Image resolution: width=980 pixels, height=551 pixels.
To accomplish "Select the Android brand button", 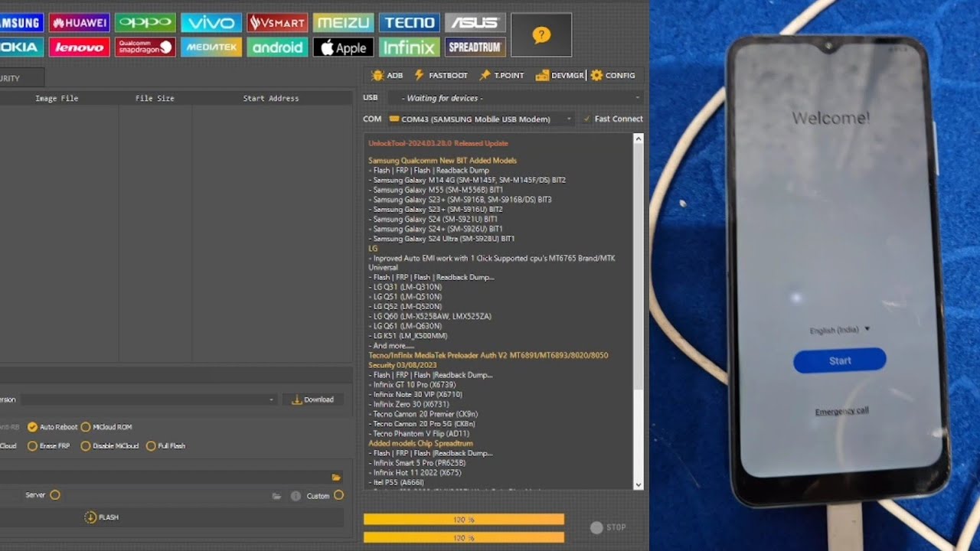I will pos(277,47).
